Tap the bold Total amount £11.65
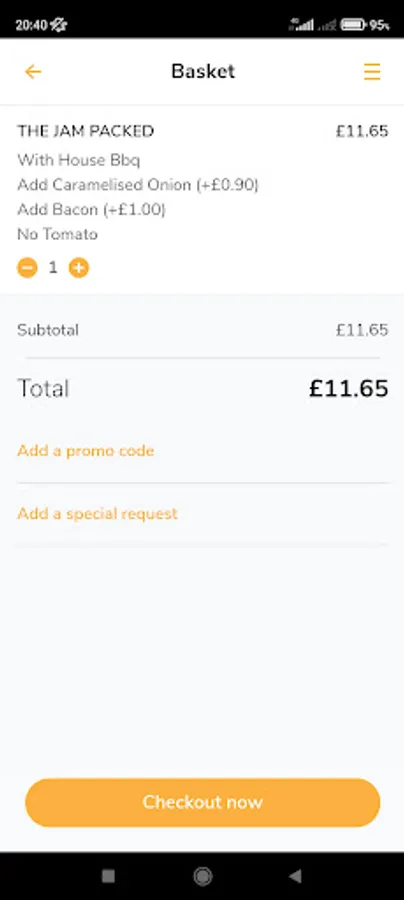 [x=349, y=389]
